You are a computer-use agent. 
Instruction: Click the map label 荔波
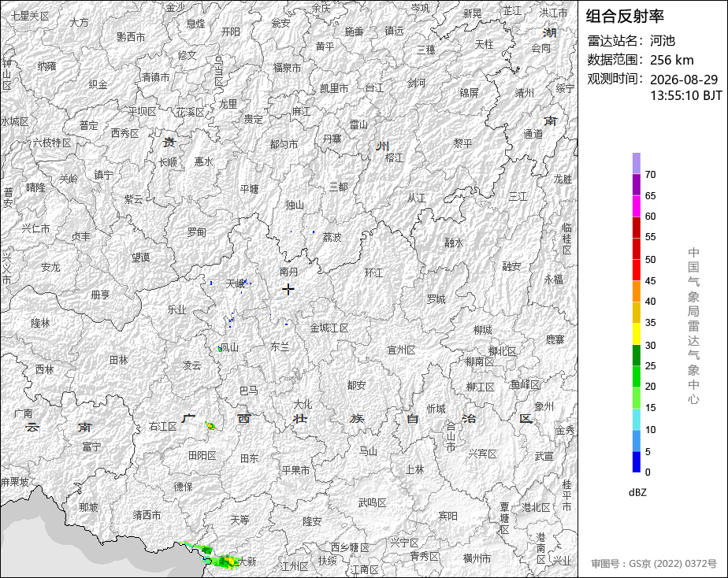tap(332, 237)
